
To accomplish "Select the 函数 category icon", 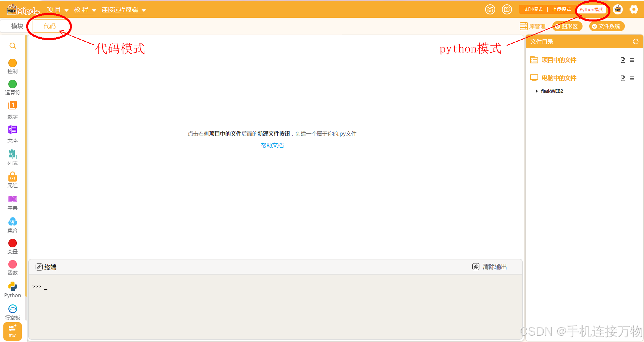I will pyautogui.click(x=12, y=264).
